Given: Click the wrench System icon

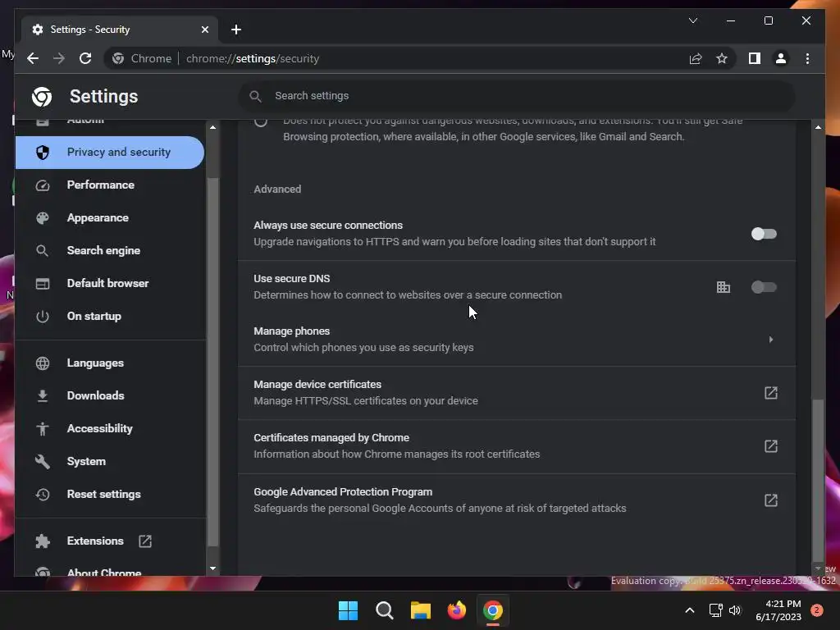Looking at the screenshot, I should coord(43,461).
